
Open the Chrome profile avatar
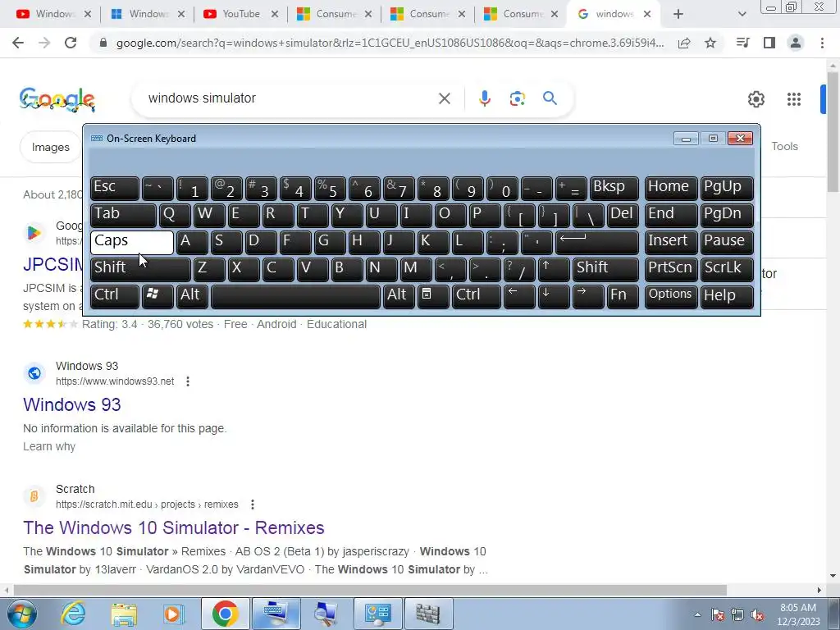(796, 43)
